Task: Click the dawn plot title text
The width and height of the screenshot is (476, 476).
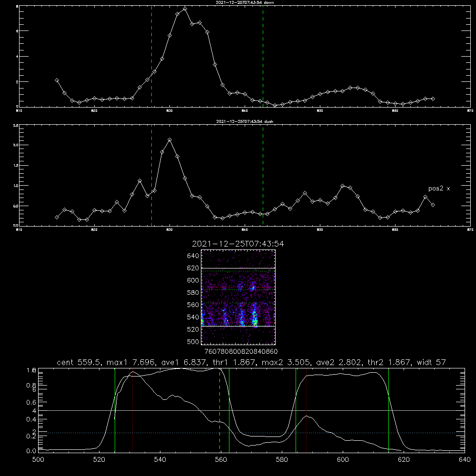Action: (245, 2)
